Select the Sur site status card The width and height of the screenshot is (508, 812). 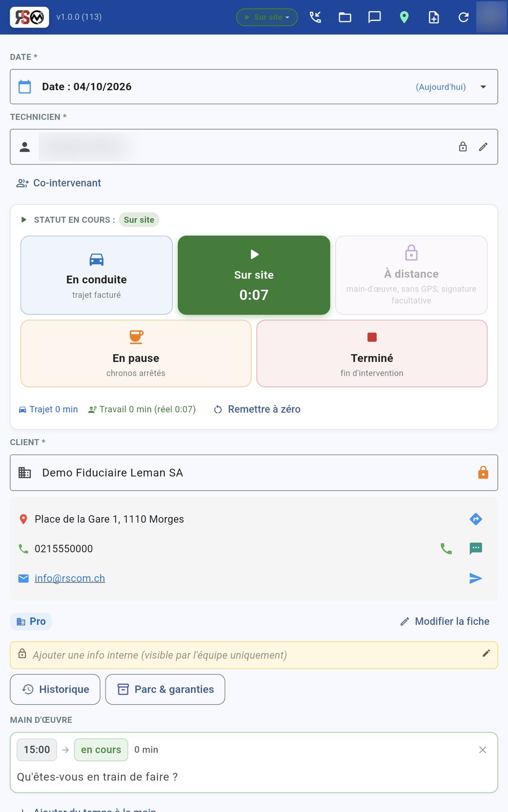click(254, 275)
